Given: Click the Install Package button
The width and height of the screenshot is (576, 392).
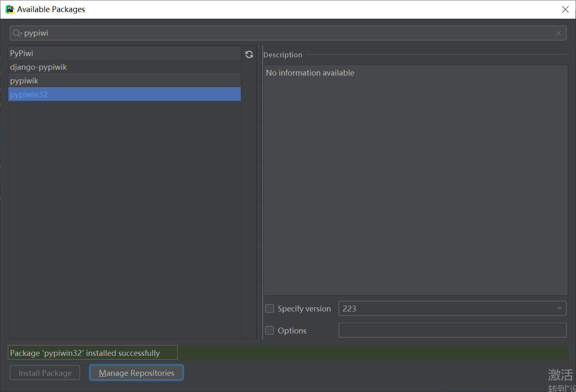Looking at the screenshot, I should tap(45, 373).
